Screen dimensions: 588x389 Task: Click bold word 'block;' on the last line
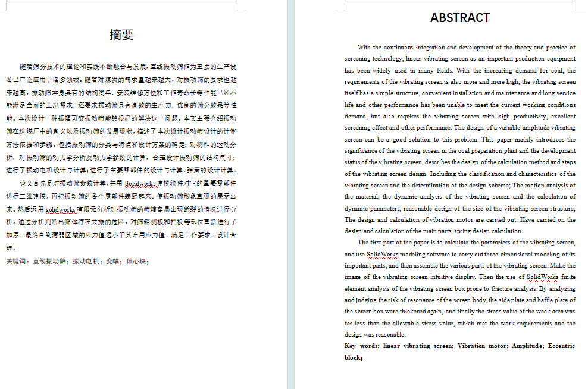click(x=354, y=357)
